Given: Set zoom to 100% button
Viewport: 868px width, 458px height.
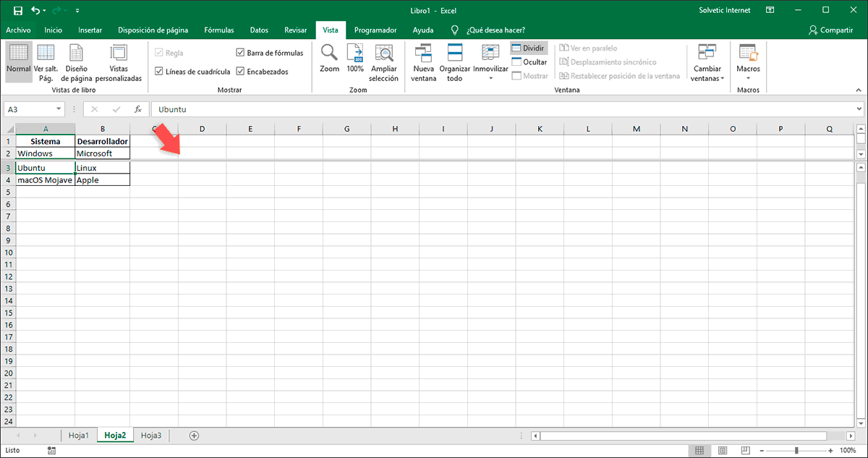Looking at the screenshot, I should point(355,58).
